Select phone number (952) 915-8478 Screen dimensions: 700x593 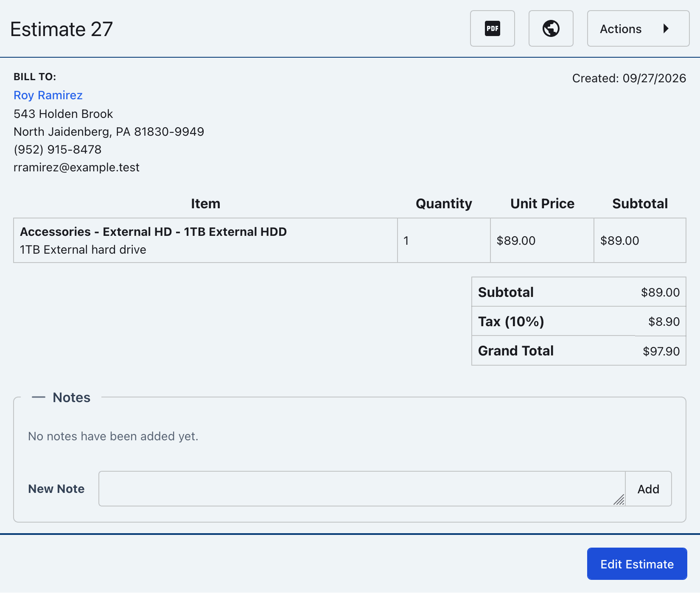(57, 149)
